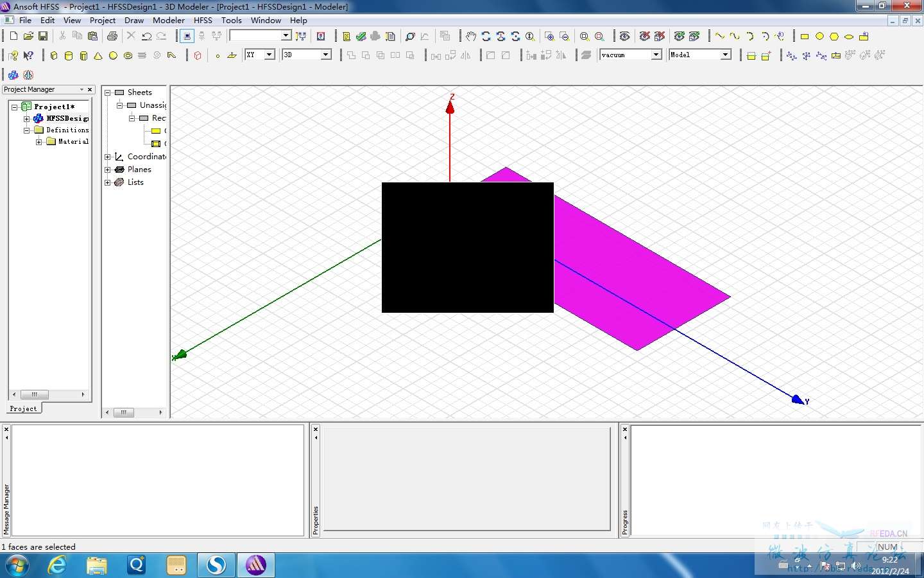Activate the Pan hand tool

pos(471,37)
